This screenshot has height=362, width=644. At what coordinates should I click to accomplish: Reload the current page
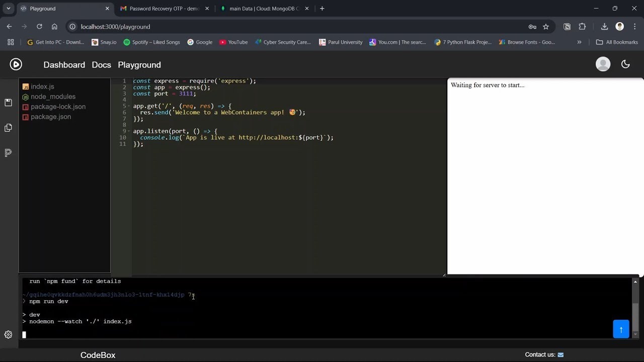[x=39, y=27]
